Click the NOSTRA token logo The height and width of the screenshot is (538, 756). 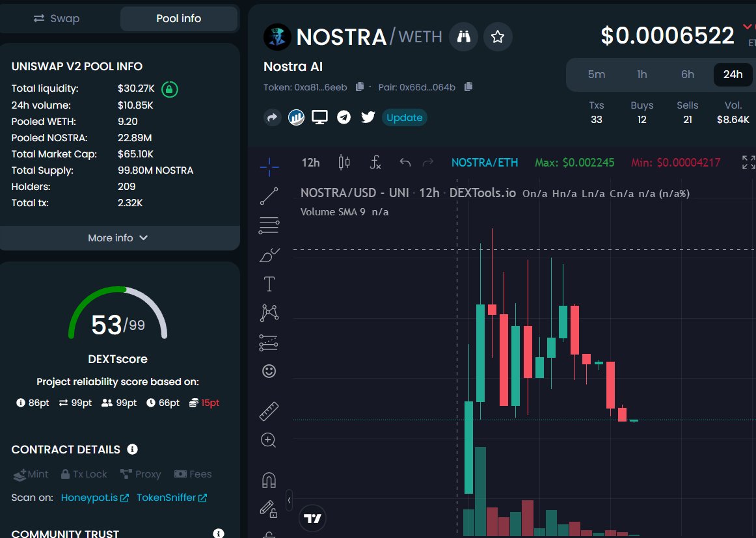pyautogui.click(x=277, y=36)
